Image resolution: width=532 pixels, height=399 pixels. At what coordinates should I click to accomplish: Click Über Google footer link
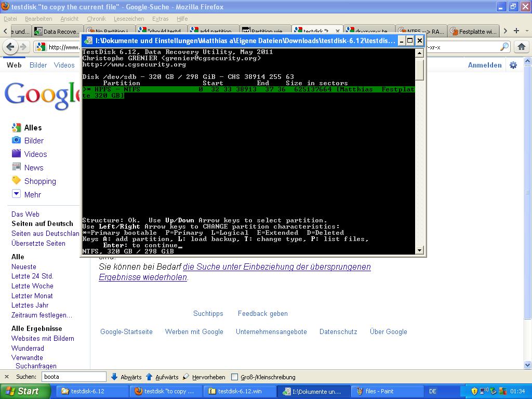point(389,331)
